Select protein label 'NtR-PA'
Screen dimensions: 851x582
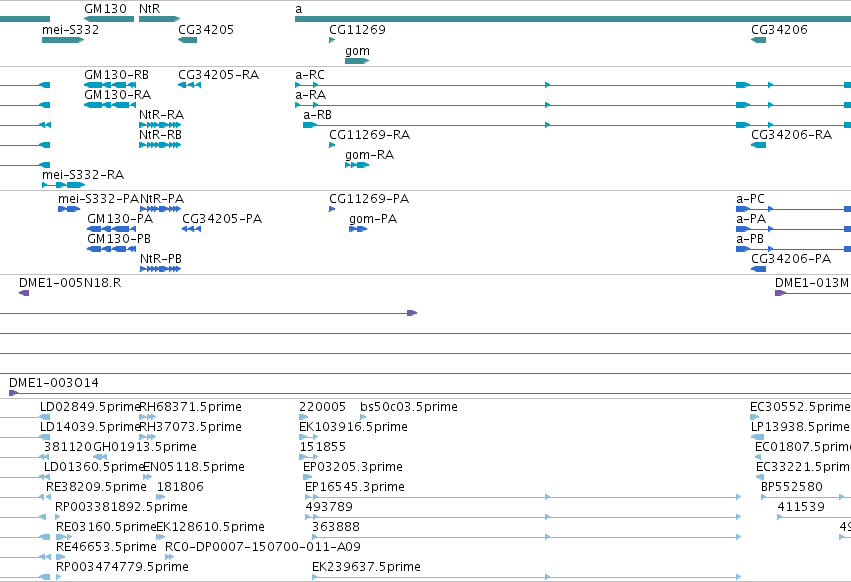pos(162,199)
